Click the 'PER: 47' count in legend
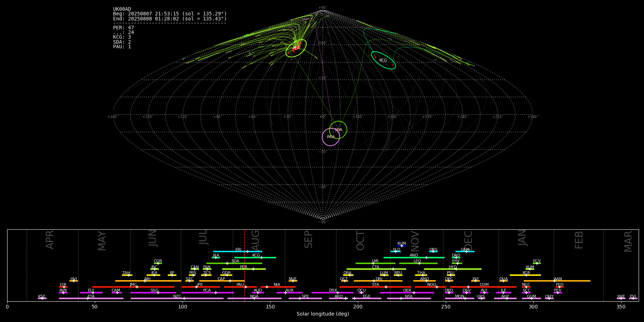The width and height of the screenshot is (644, 322). click(123, 28)
